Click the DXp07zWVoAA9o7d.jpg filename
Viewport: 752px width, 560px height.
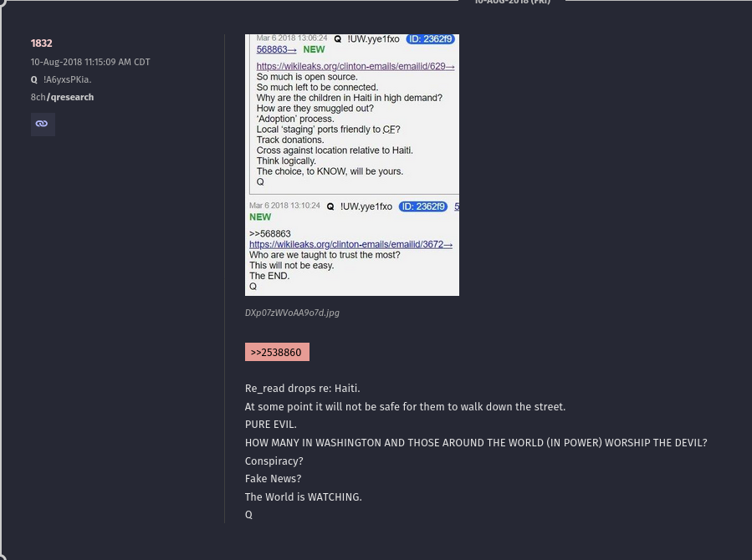click(x=292, y=313)
